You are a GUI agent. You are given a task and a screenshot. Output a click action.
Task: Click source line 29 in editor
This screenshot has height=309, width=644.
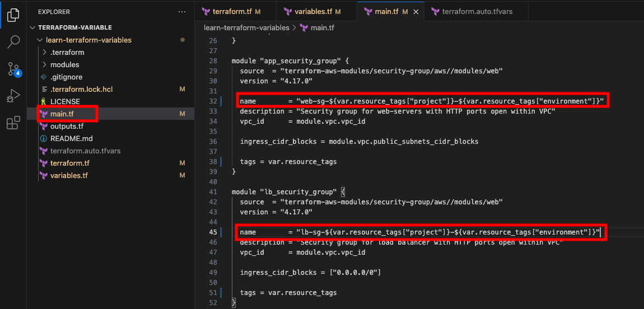click(371, 71)
